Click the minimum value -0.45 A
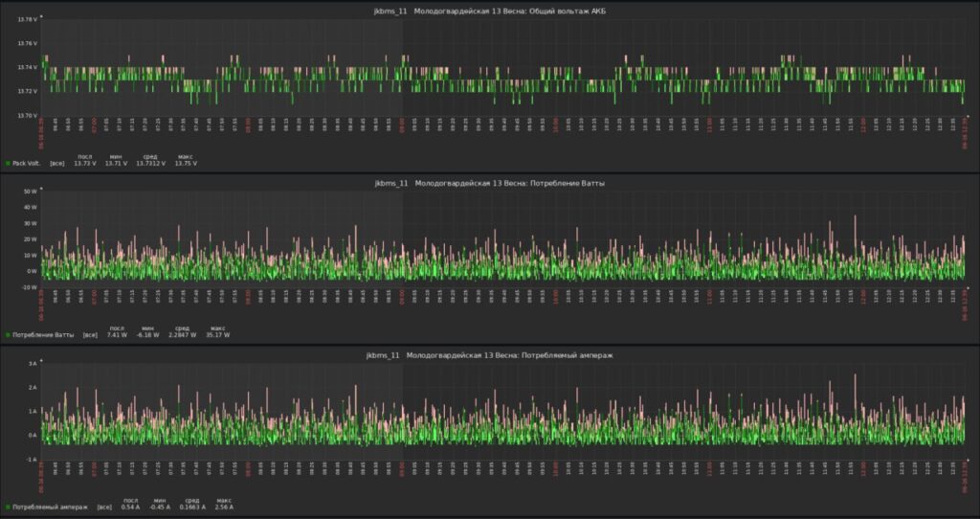This screenshot has height=519, width=980. (161, 508)
